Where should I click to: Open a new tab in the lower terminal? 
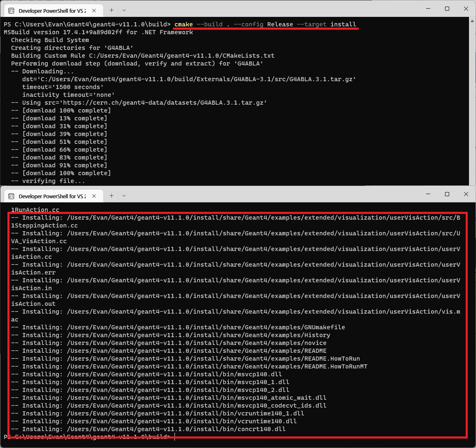click(111, 195)
